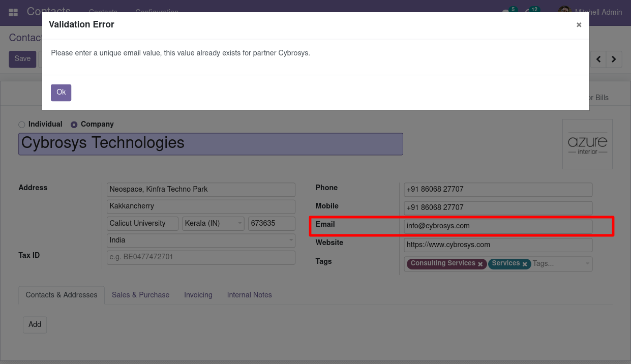Click the Tax ID input field
Viewport: 631px width, 364px height.
tap(201, 257)
